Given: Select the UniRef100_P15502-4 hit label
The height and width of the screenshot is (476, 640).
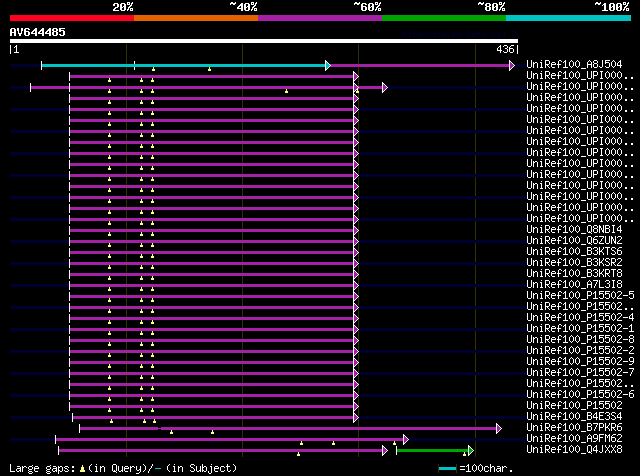Looking at the screenshot, I should (x=580, y=317).
